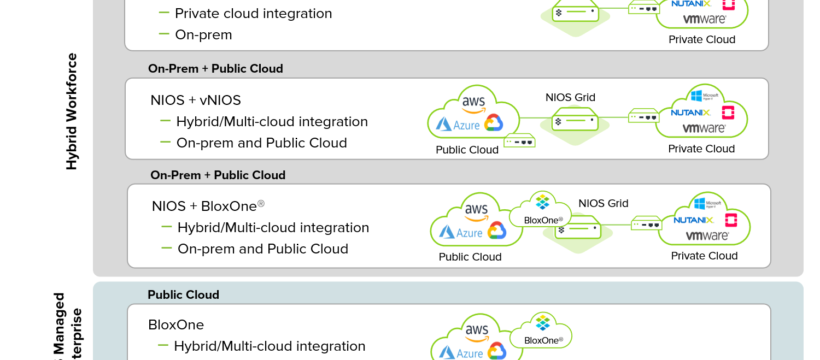Image resolution: width=820 pixels, height=360 pixels.
Task: Click the Private cloud integration bullet
Action: point(253,13)
